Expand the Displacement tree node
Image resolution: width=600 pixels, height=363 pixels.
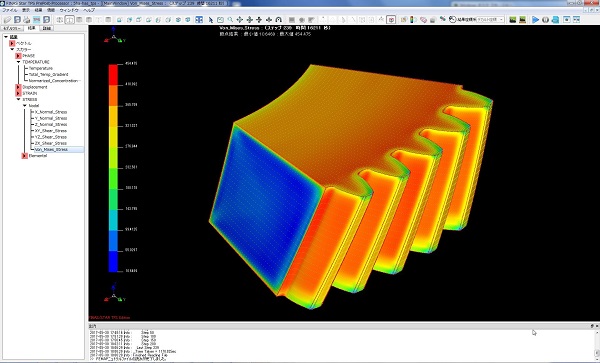pos(18,87)
